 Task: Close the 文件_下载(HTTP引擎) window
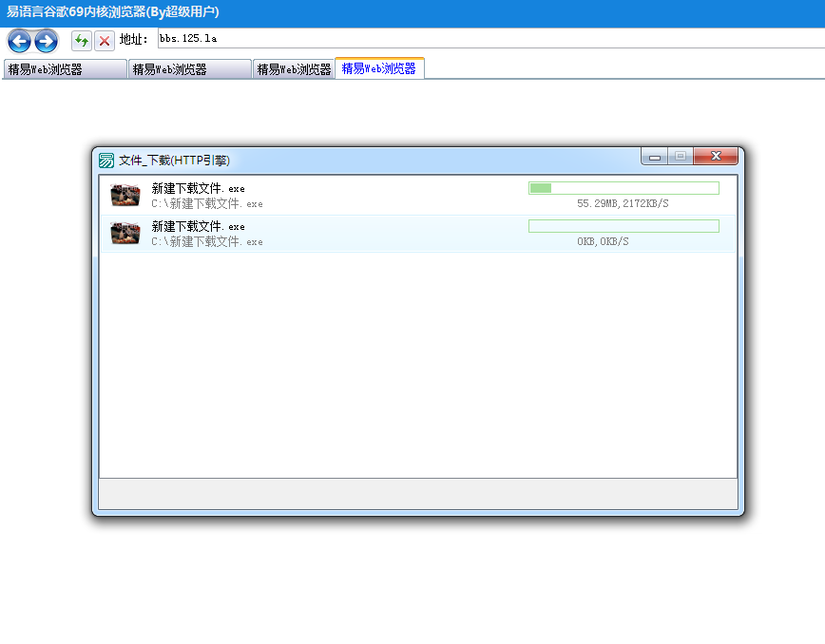click(716, 156)
